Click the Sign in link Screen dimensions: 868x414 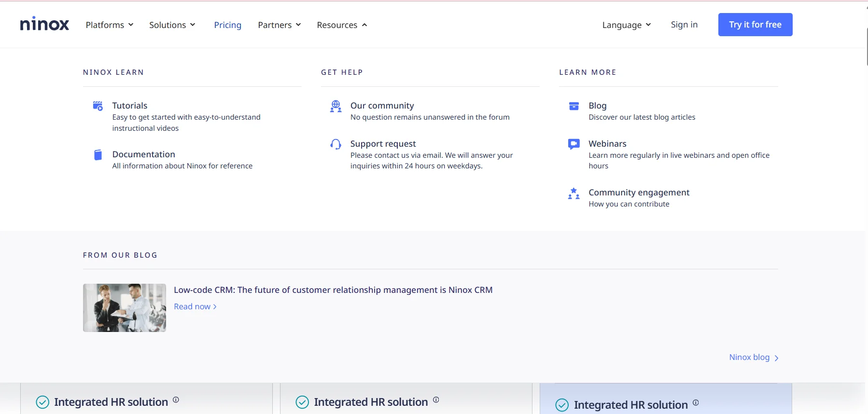pyautogui.click(x=684, y=25)
